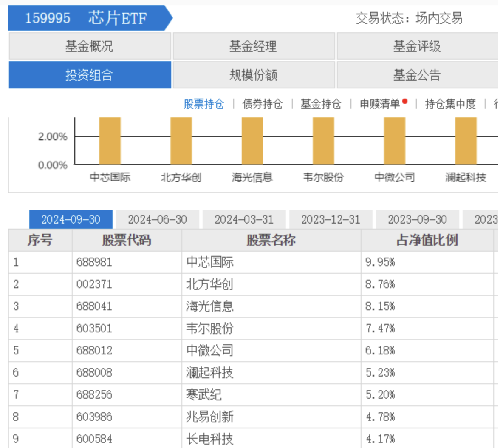This screenshot has width=503, height=448.
Task: Click stock code 688256
Action: (x=94, y=395)
